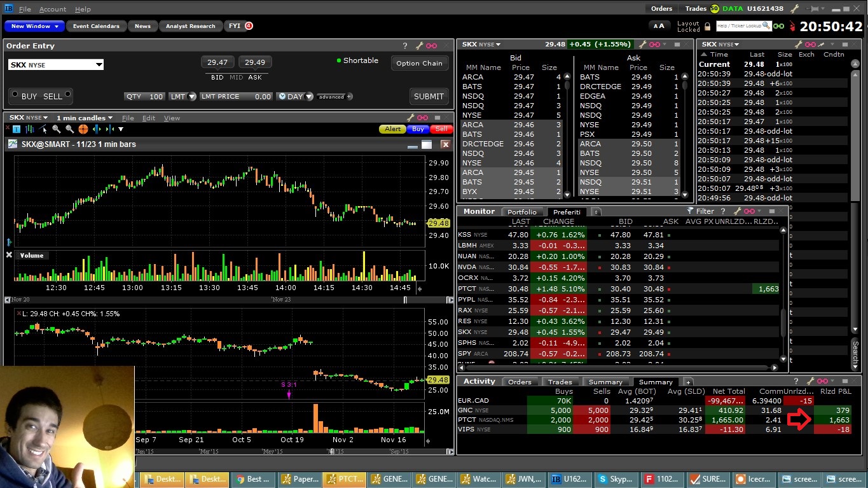The image size is (868, 488).
Task: Click the green chain link icon in top bar
Action: tap(778, 26)
